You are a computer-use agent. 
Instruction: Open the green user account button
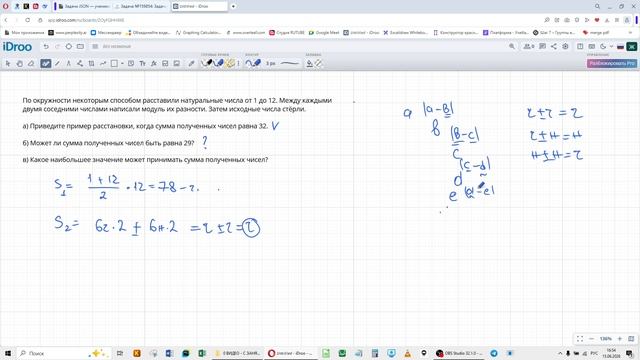click(632, 47)
